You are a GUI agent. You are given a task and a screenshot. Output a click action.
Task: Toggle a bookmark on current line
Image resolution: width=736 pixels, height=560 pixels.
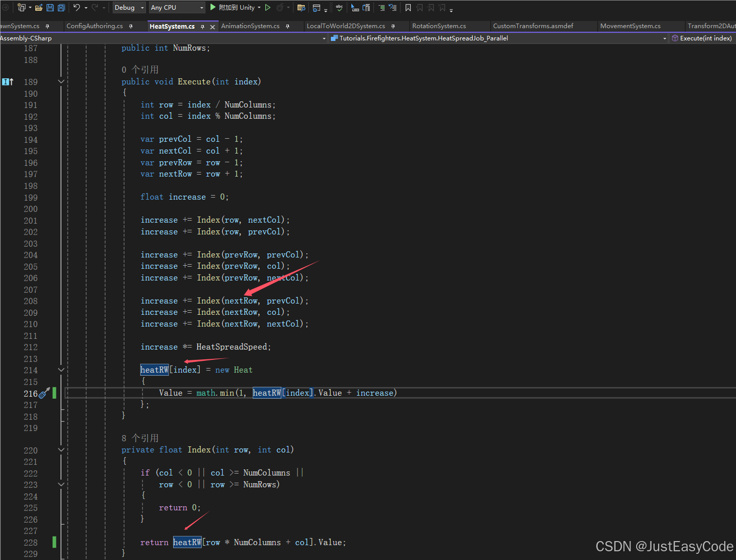pyautogui.click(x=408, y=7)
